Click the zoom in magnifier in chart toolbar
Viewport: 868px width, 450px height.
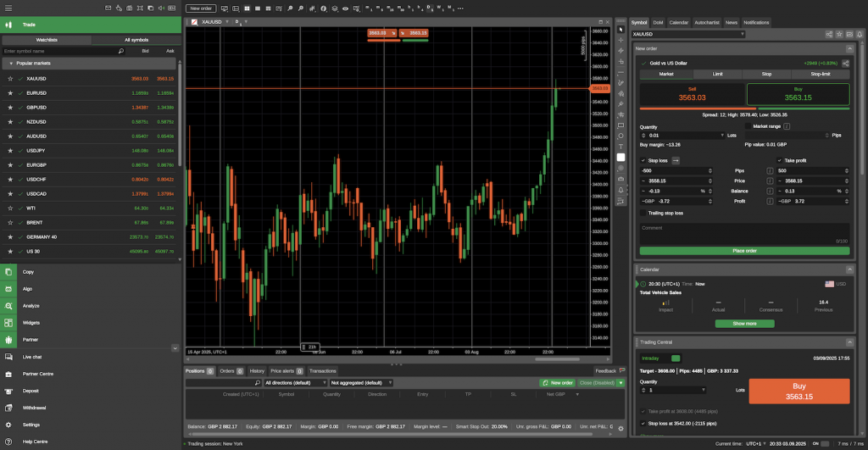pyautogui.click(x=290, y=8)
